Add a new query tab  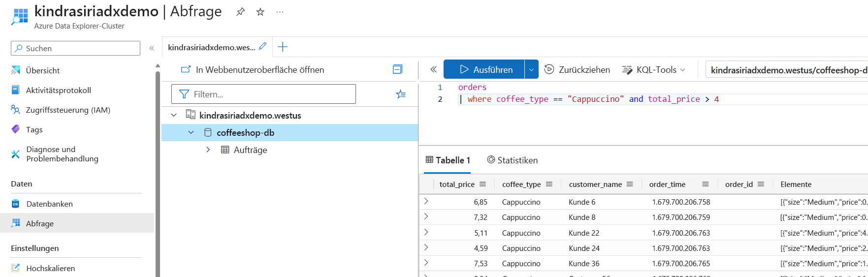coord(283,47)
